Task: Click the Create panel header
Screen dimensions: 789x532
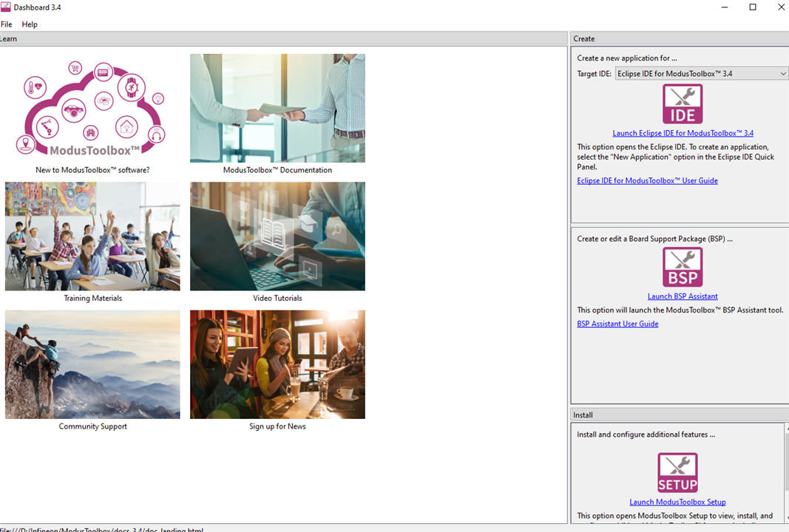Action: pos(680,38)
